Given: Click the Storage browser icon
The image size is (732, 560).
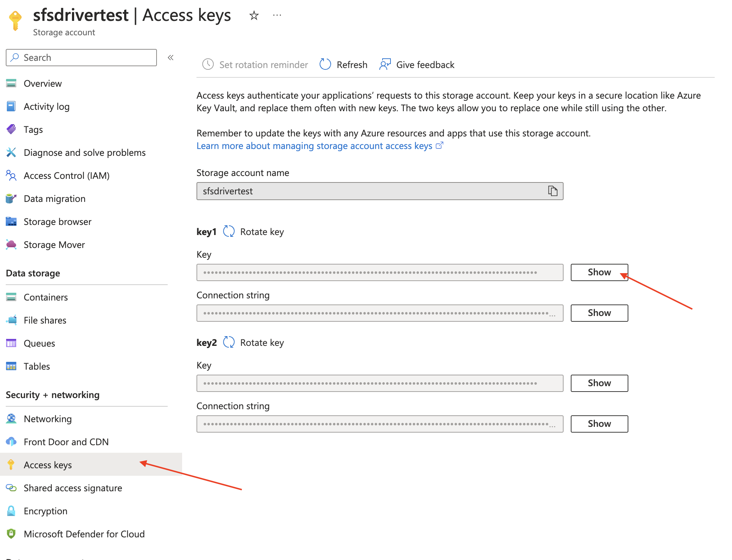Looking at the screenshot, I should (x=11, y=222).
